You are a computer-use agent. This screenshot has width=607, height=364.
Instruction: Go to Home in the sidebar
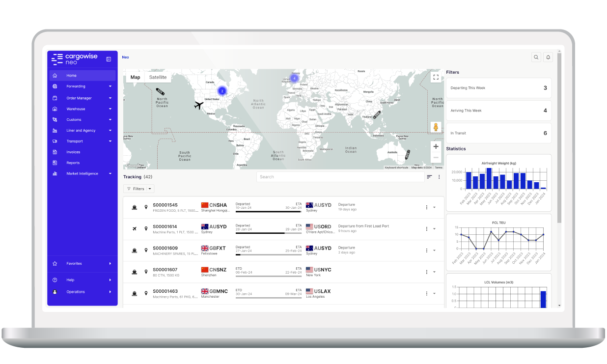point(83,76)
